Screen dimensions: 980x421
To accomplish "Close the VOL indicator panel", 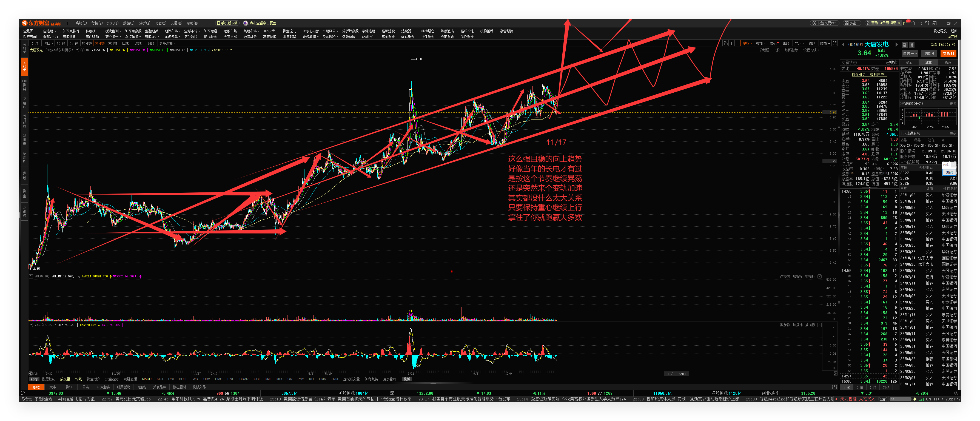I will pos(819,276).
